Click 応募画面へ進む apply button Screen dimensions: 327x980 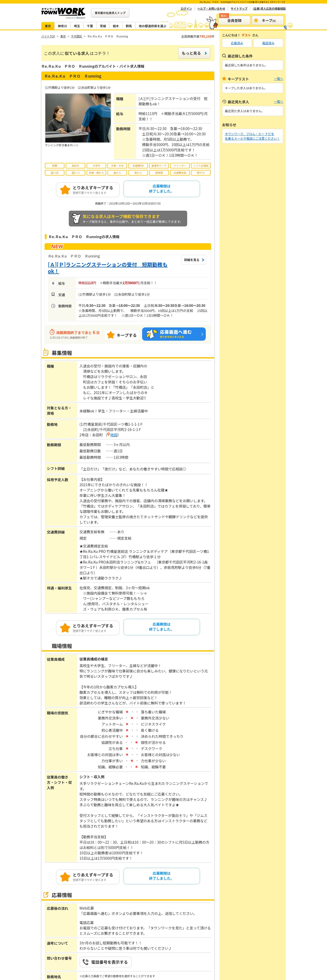pyautogui.click(x=174, y=334)
